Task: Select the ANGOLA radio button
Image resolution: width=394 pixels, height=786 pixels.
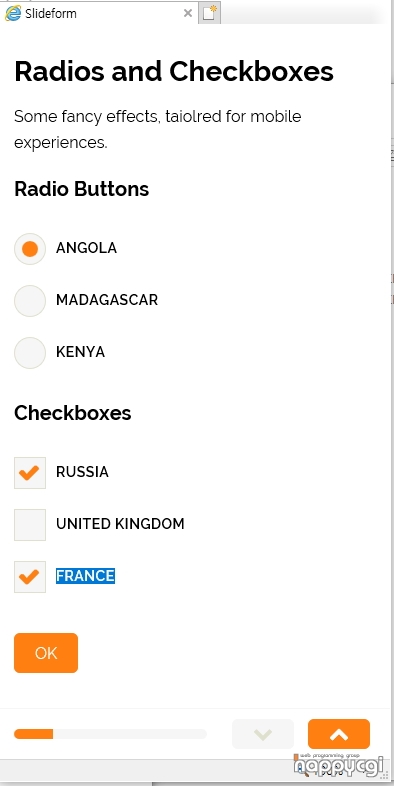Action: [x=30, y=249]
